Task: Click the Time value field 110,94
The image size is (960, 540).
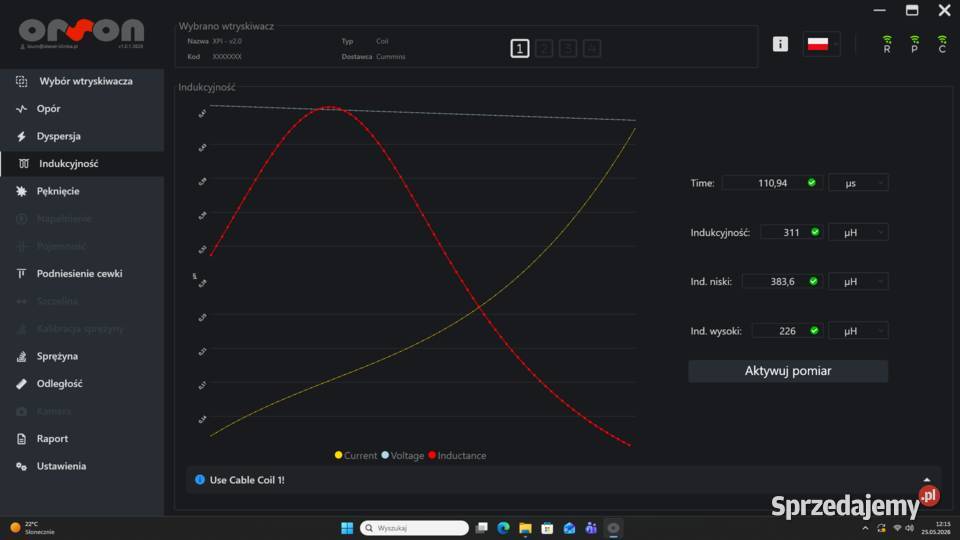Action: (773, 183)
